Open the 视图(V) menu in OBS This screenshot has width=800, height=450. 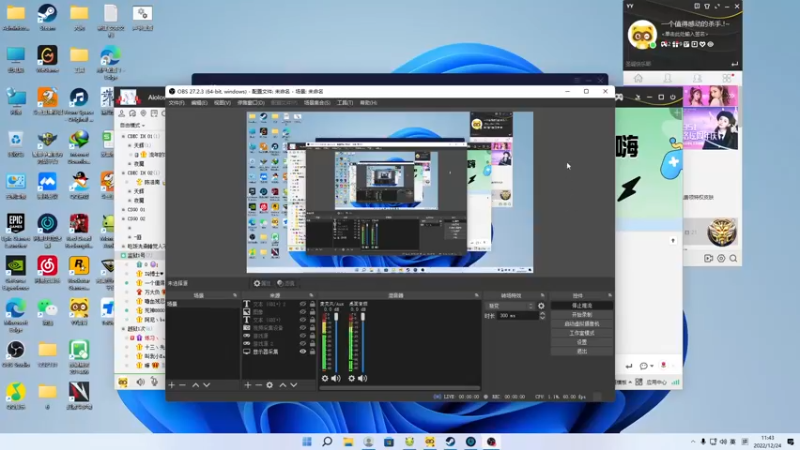point(222,103)
